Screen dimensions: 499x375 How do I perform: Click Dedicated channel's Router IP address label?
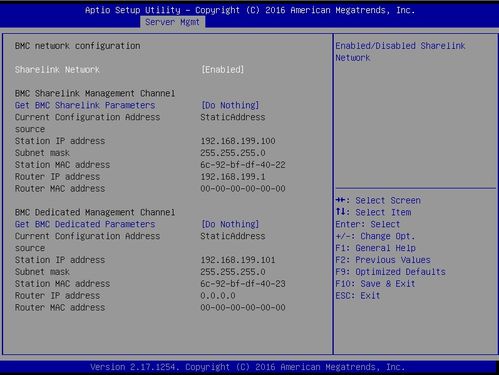click(57, 295)
